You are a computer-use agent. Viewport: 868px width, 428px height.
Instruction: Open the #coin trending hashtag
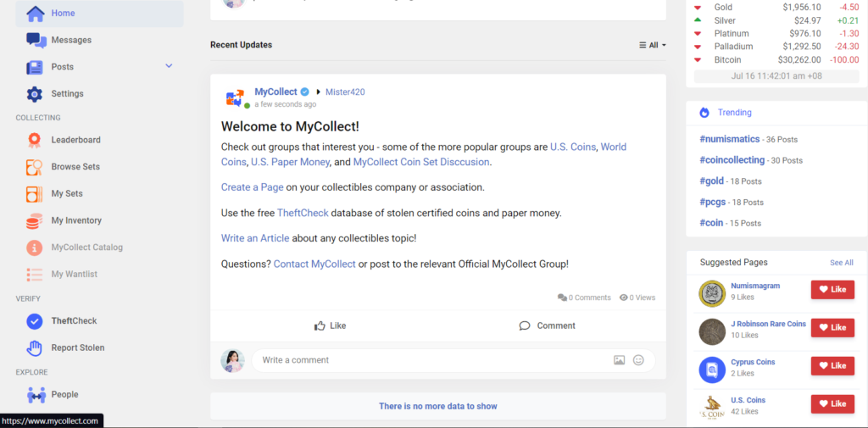711,223
